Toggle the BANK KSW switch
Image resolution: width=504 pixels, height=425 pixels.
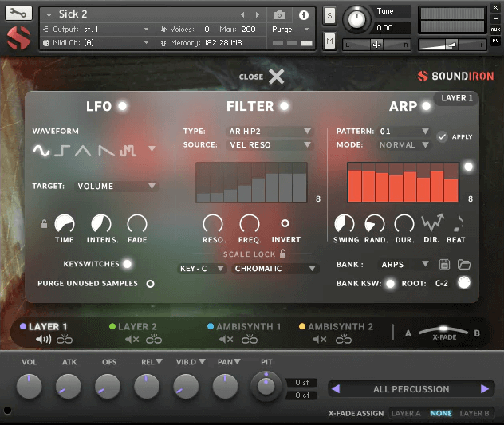(390, 284)
